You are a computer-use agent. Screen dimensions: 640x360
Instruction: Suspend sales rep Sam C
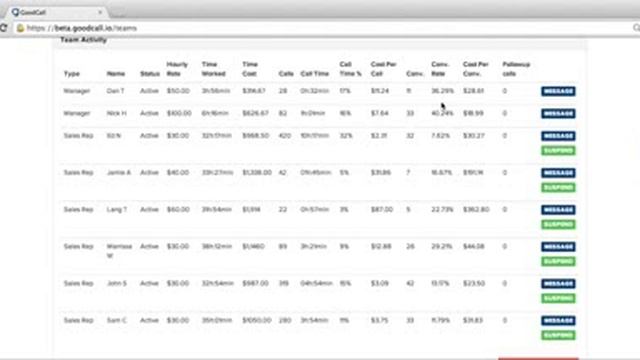[x=558, y=335]
